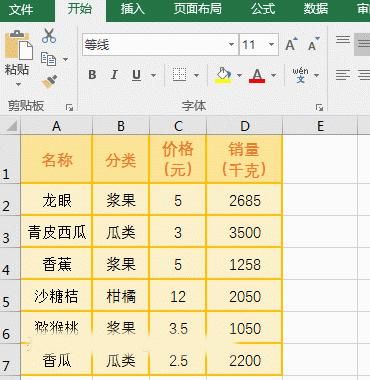This screenshot has height=380, width=370.
Task: Select column B header
Action: tap(121, 126)
